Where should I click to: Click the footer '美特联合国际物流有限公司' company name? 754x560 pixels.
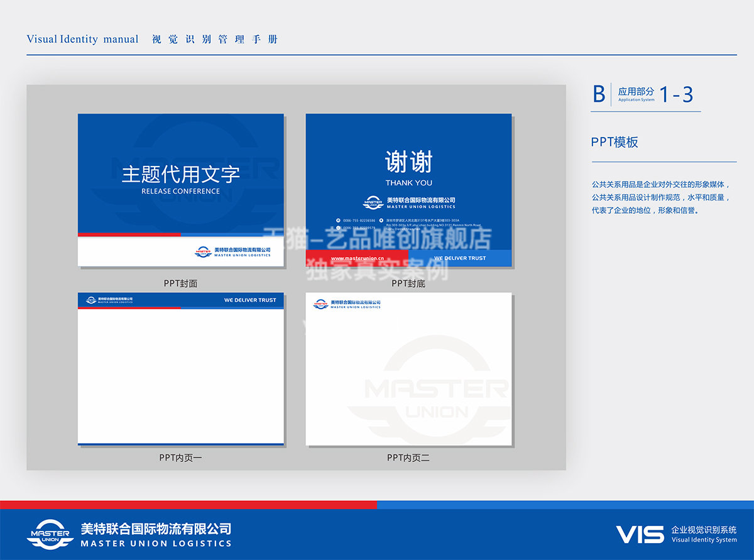click(156, 529)
